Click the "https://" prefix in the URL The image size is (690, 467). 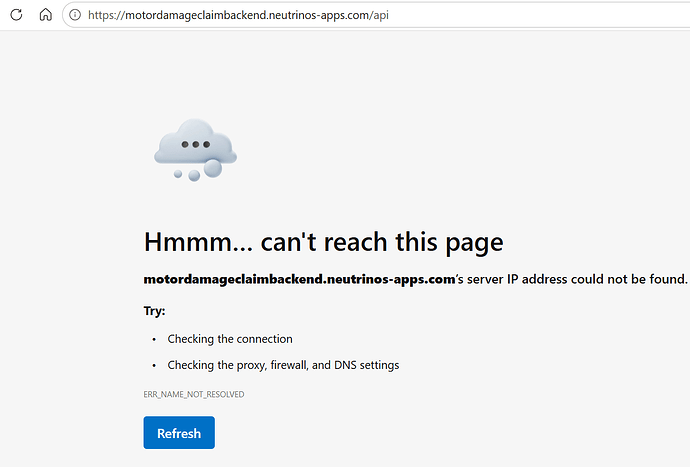coord(106,15)
